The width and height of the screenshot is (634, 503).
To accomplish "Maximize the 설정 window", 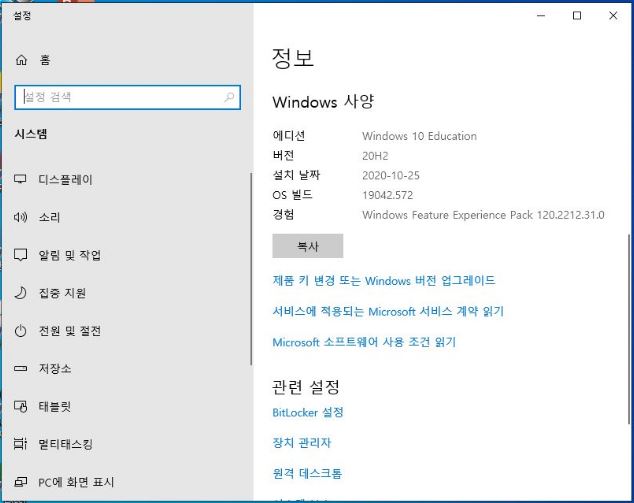I will click(x=577, y=16).
